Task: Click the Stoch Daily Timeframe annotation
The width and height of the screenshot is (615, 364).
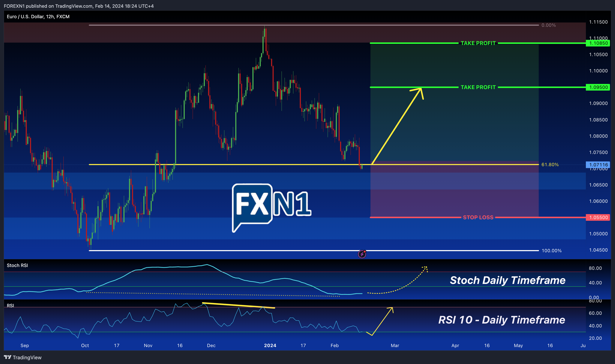Action: (507, 280)
